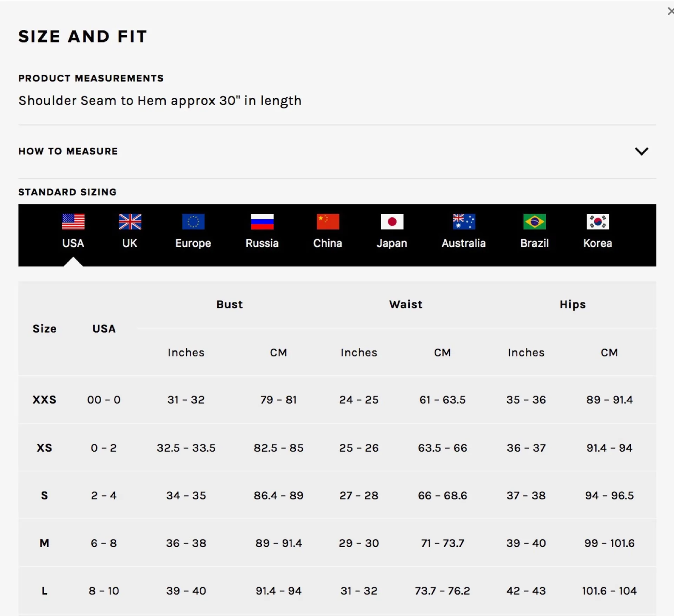This screenshot has height=616, width=674.
Task: Click the Waist column header
Action: [x=406, y=304]
